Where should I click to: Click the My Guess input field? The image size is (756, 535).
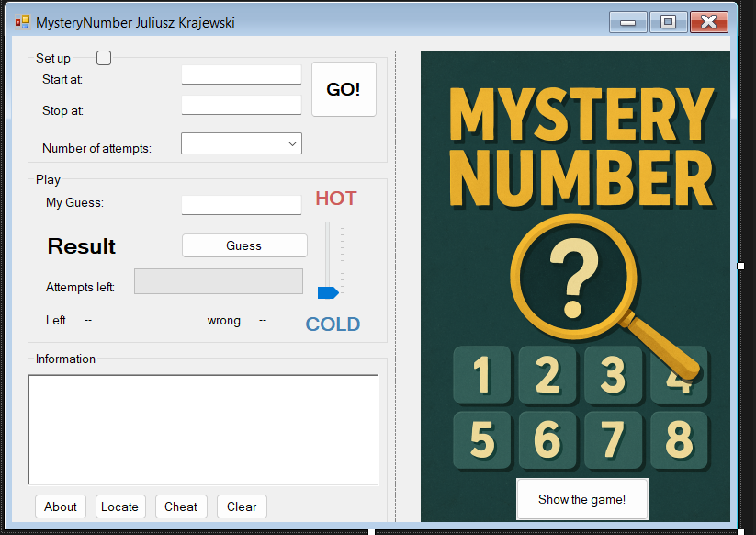(242, 205)
